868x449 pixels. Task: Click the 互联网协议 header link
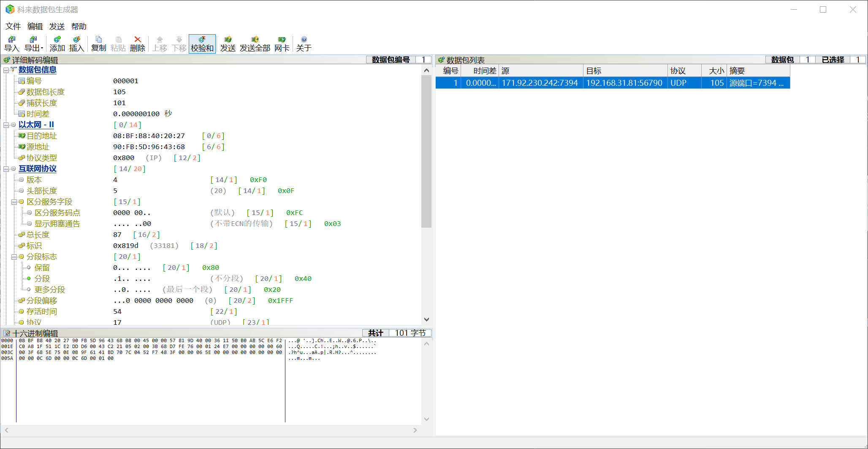pos(38,169)
